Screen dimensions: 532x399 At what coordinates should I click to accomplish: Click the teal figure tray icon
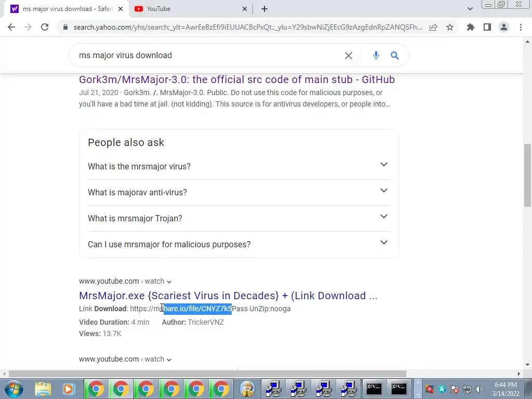pyautogui.click(x=442, y=389)
